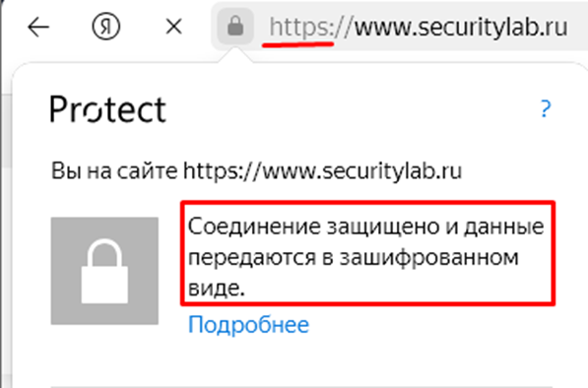The width and height of the screenshot is (588, 388).
Task: Click the word "виде." in the security message
Action: pos(217,288)
